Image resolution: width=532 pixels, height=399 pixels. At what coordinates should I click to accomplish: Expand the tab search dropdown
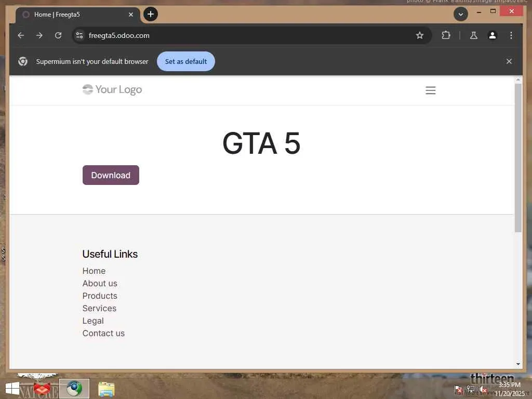tap(461, 14)
